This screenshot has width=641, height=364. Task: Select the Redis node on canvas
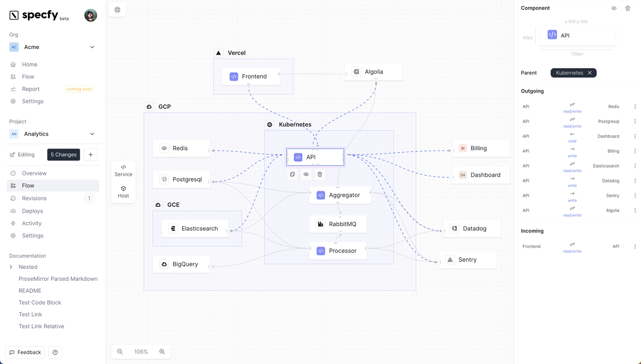tap(181, 148)
